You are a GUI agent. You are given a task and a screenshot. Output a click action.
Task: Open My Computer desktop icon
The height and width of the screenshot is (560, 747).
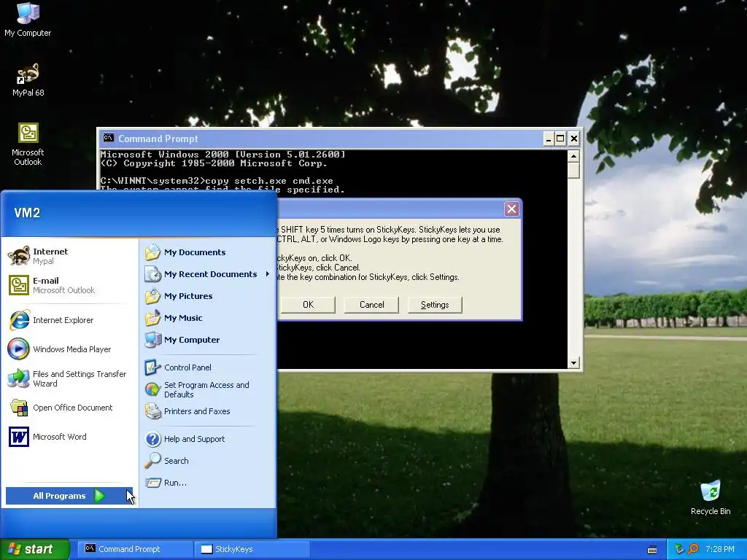(x=28, y=20)
